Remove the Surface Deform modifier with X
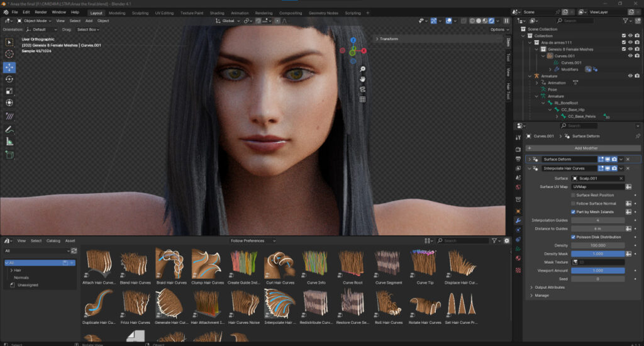644x346 pixels. (628, 159)
